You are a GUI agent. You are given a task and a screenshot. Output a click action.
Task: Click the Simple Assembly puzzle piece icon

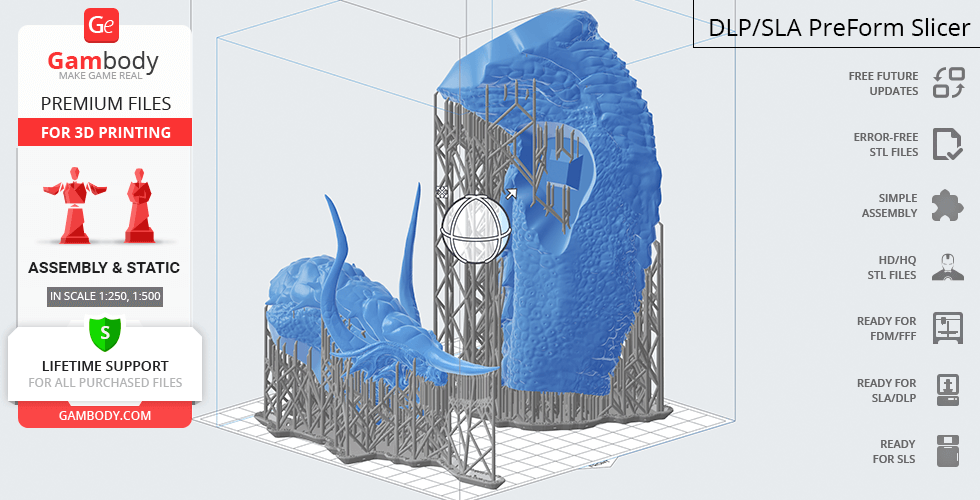pos(948,205)
